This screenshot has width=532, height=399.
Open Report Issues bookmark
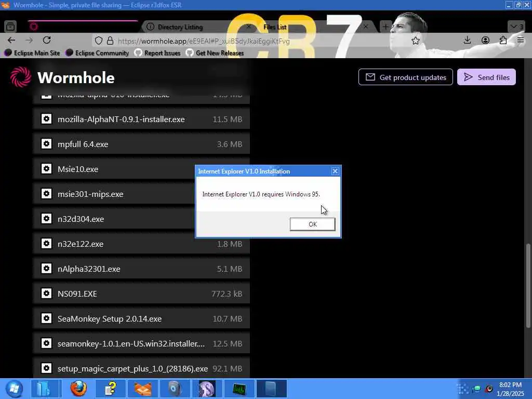pos(157,53)
